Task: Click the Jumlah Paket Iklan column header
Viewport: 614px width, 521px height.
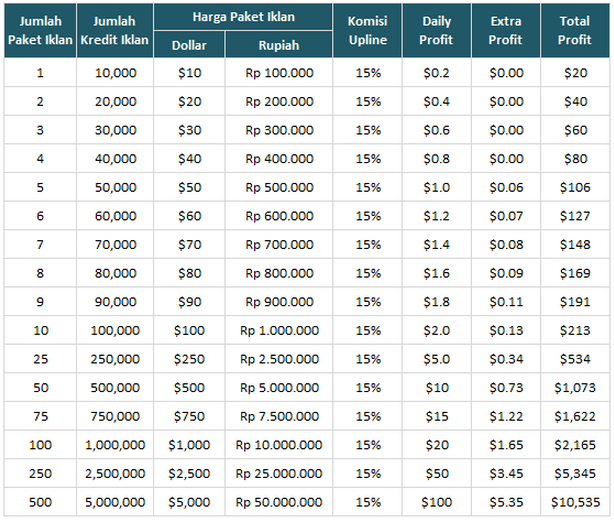Action: pos(40,31)
